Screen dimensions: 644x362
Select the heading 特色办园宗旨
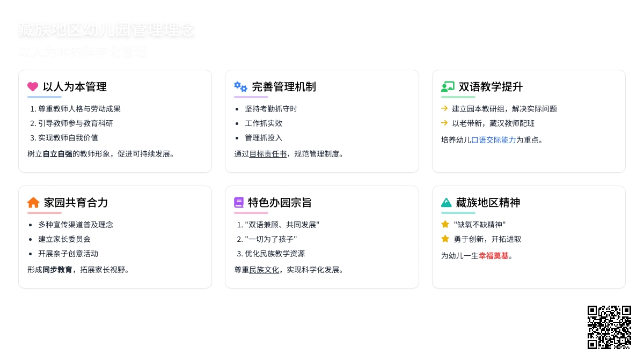coord(280,203)
